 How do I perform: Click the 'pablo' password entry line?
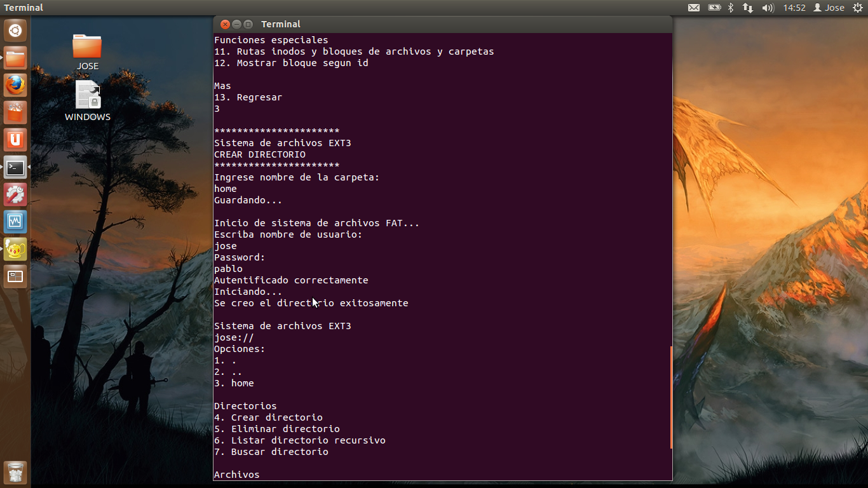(x=228, y=269)
